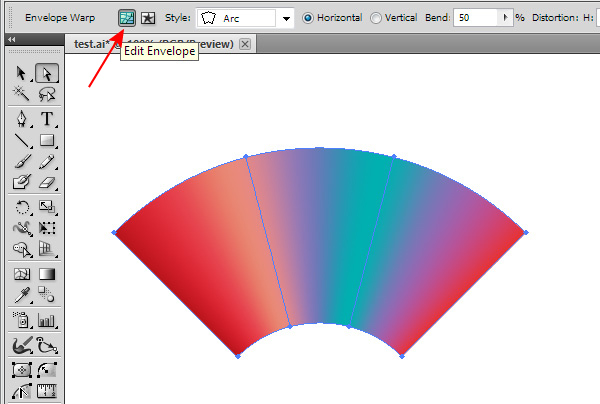This screenshot has width=600, height=404.
Task: Activate the Perspective Grid tool
Action: pos(47,249)
